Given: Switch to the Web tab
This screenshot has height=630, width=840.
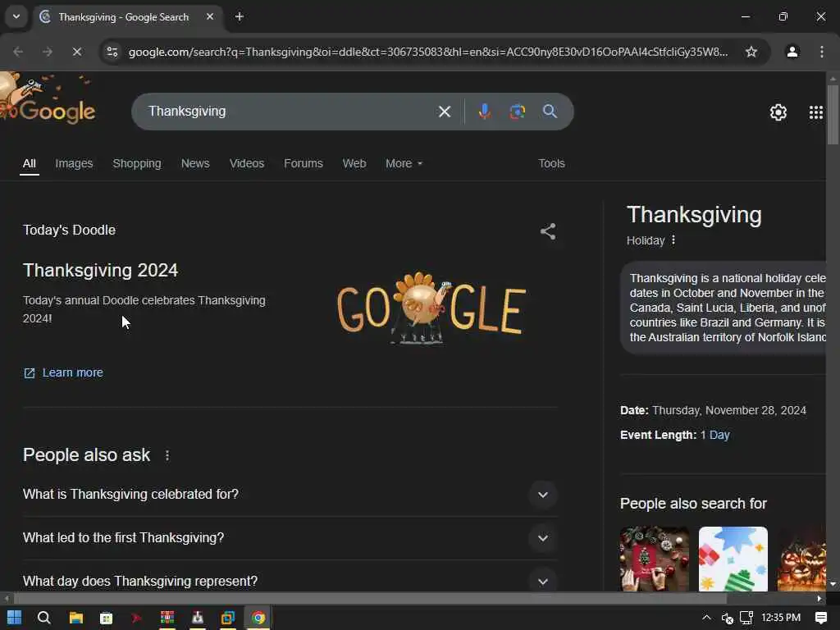Looking at the screenshot, I should [x=354, y=163].
